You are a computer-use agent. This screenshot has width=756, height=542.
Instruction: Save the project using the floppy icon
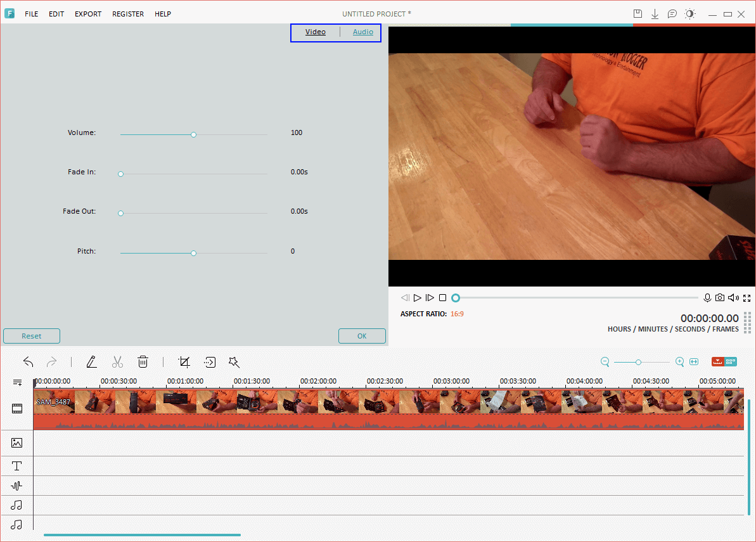point(638,14)
